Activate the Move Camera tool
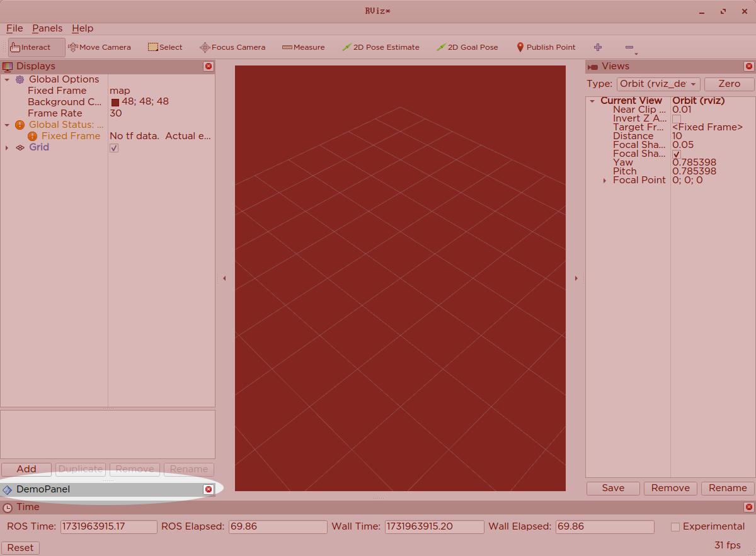Viewport: 756px width, 556px height. (x=100, y=47)
